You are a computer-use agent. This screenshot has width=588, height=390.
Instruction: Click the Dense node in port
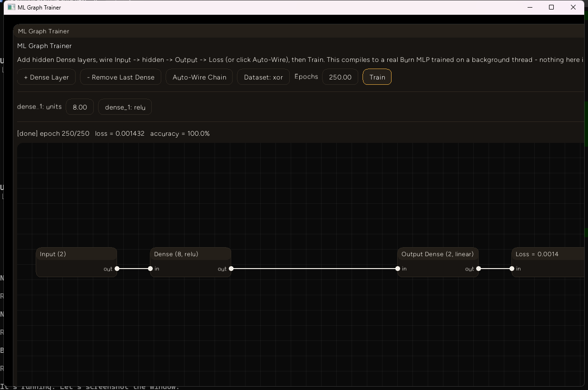tap(150, 269)
